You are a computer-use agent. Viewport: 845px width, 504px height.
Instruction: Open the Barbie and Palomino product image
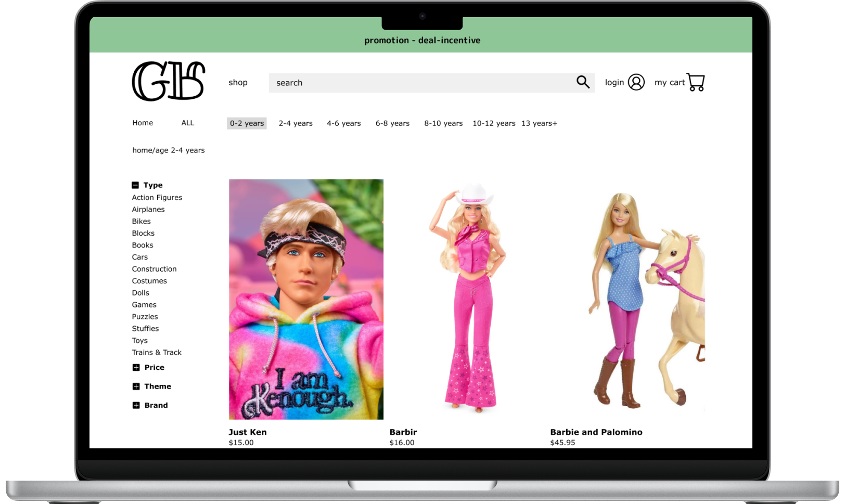[x=628, y=299]
